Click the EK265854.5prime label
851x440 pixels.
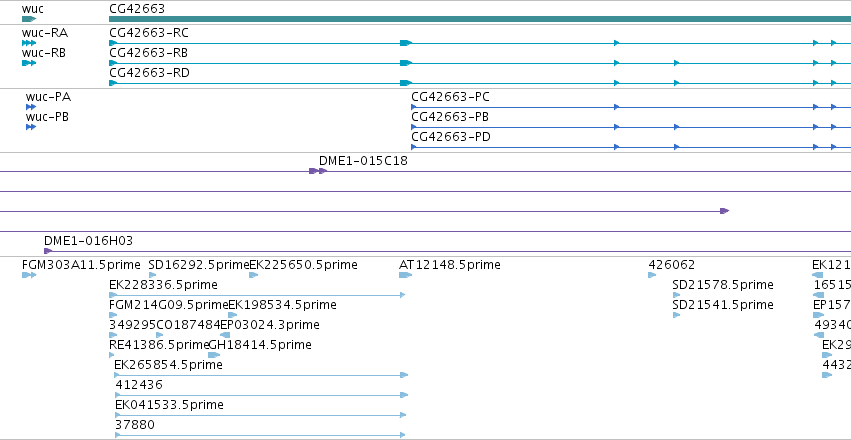click(x=168, y=365)
